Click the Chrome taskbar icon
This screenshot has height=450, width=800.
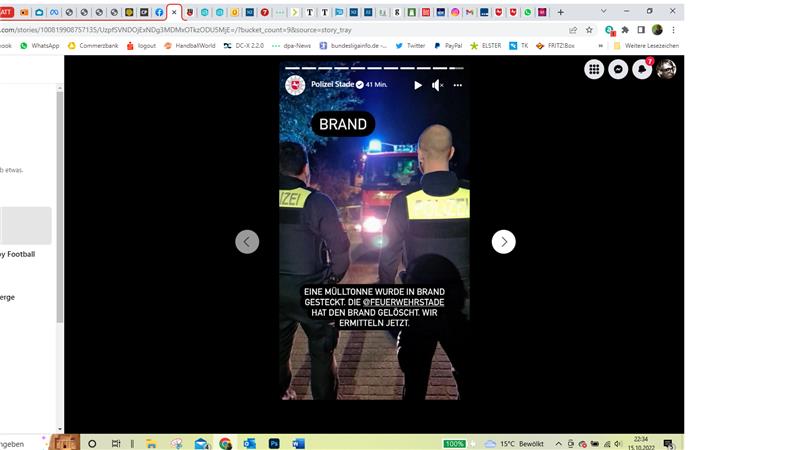click(225, 443)
